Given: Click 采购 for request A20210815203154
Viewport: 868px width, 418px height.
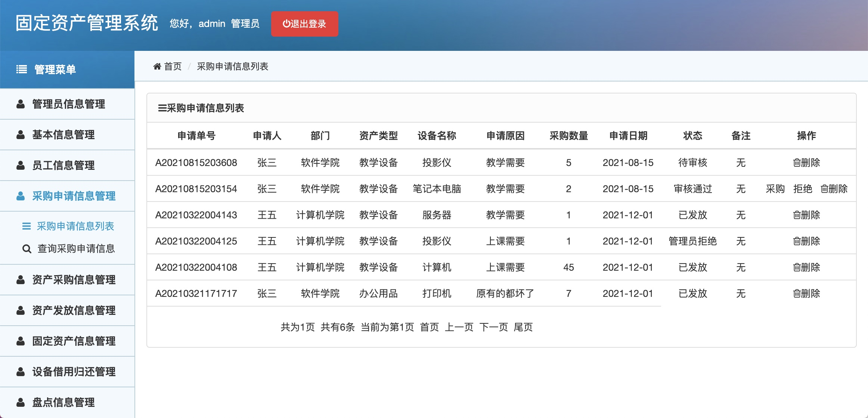Looking at the screenshot, I should coord(775,189).
